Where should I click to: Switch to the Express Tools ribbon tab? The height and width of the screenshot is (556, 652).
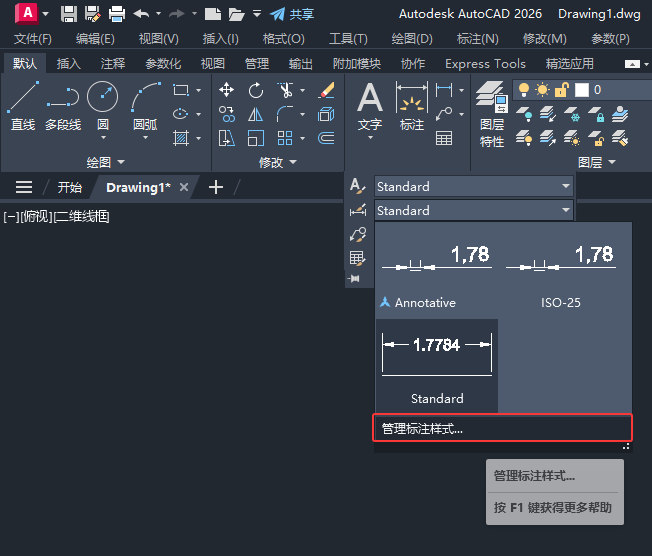coord(485,64)
